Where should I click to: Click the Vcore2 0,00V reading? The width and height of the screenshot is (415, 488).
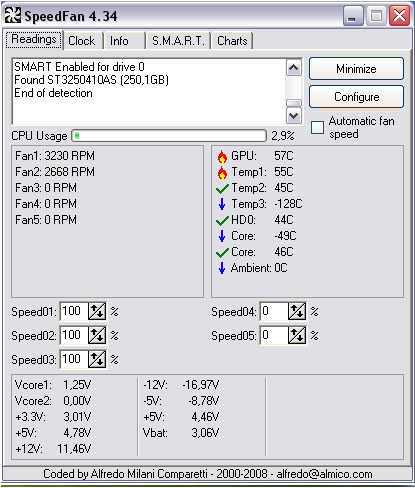tap(53, 401)
